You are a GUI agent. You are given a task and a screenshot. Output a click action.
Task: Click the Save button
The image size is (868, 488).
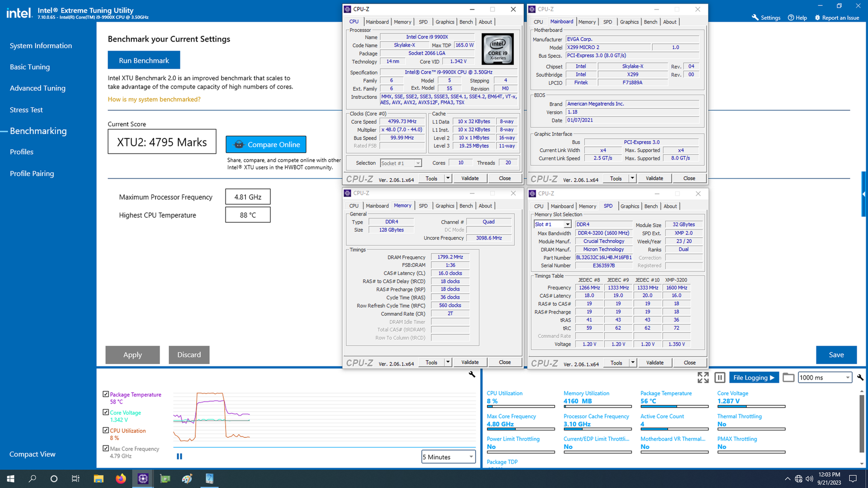[836, 355]
